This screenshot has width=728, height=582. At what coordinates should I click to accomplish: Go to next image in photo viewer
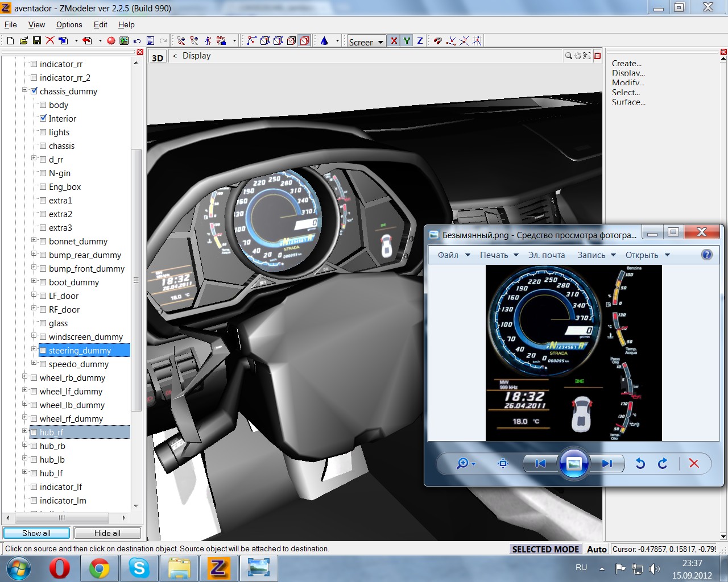pos(607,463)
